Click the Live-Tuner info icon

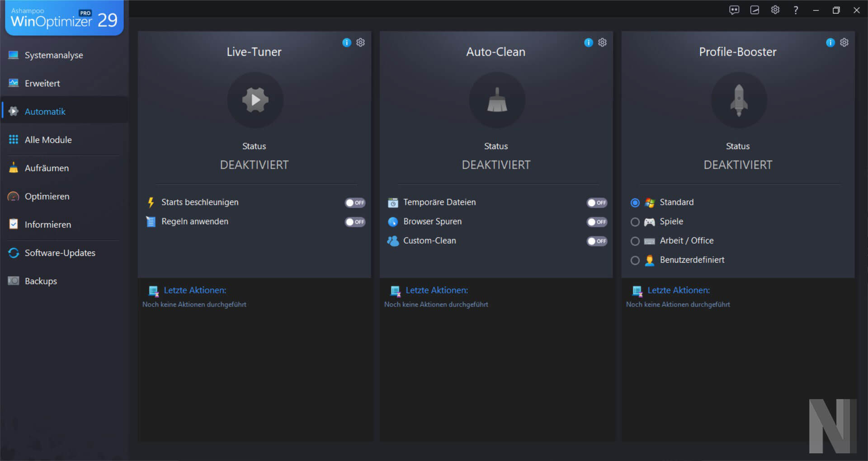click(346, 42)
